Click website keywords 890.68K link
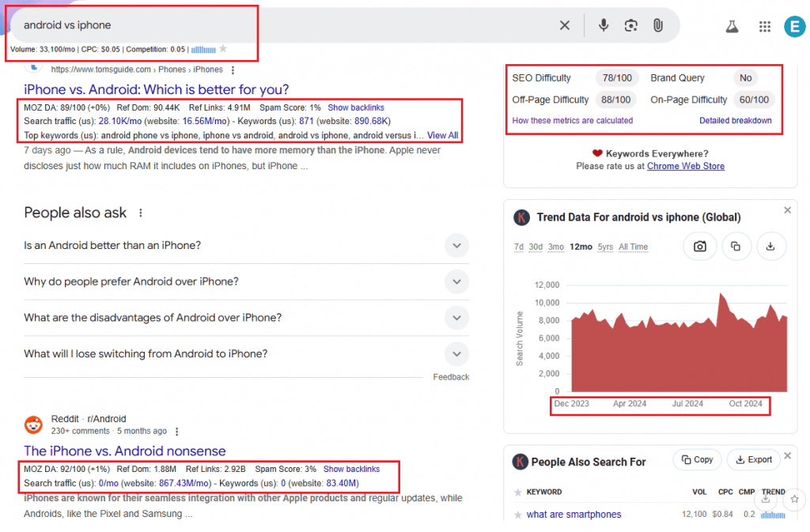This screenshot has width=810, height=532. click(x=371, y=121)
